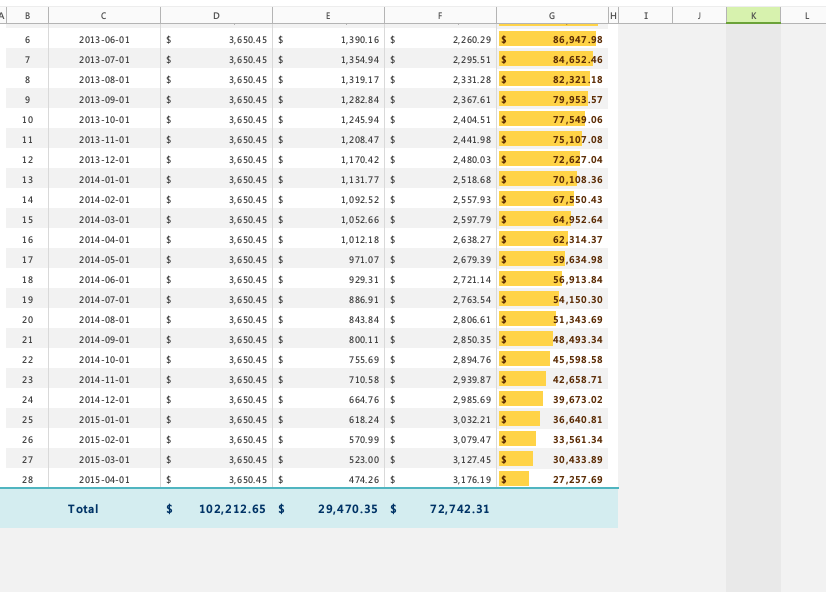Select column E header
This screenshot has height=592, width=826.
328,15
